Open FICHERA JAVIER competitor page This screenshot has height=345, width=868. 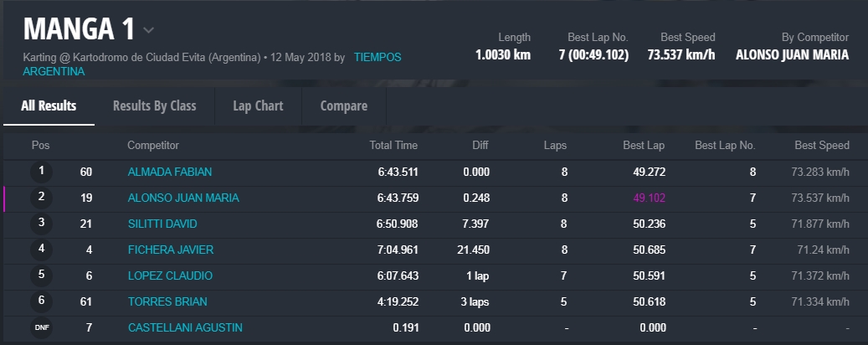(x=171, y=250)
